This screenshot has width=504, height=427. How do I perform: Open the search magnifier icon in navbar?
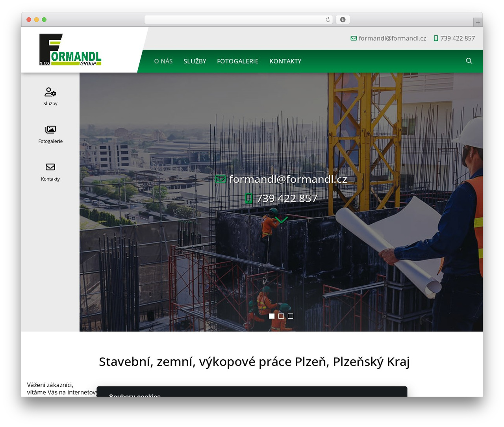click(469, 61)
